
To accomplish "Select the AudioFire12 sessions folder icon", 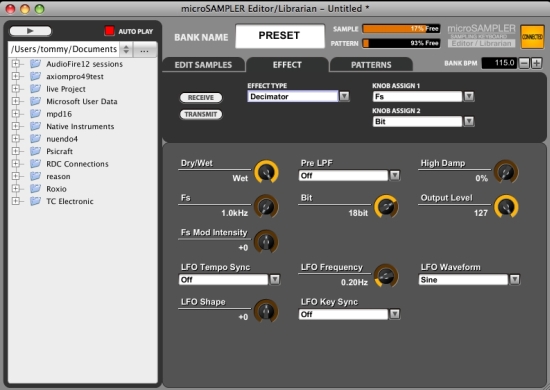I will coord(35,63).
